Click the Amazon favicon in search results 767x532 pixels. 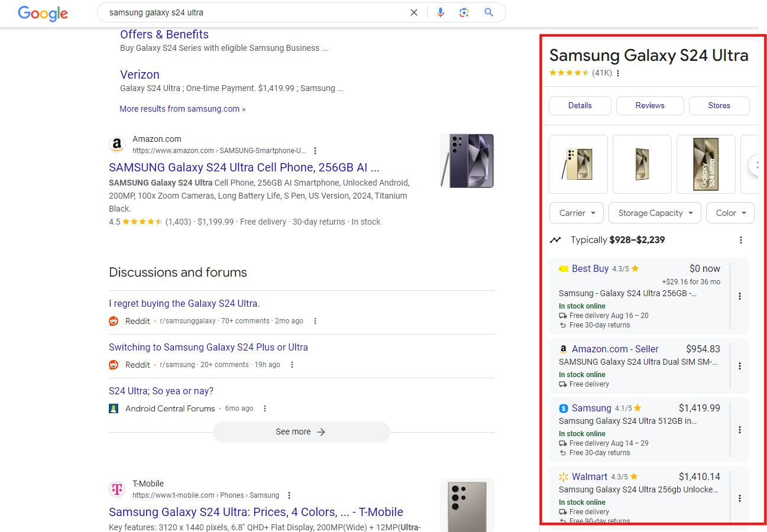(117, 145)
